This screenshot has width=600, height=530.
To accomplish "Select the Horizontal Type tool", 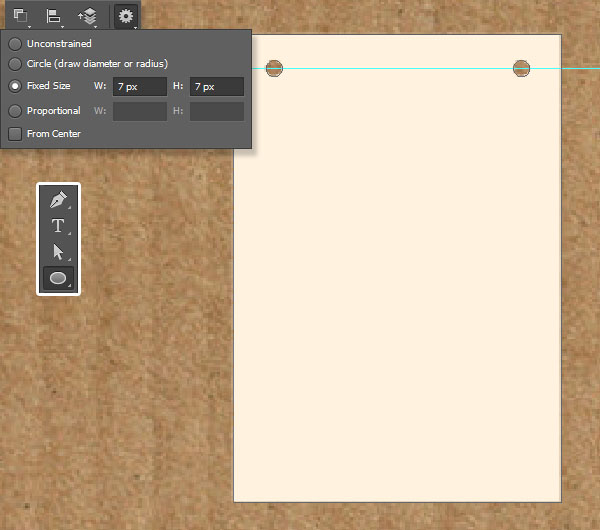I will (x=58, y=226).
